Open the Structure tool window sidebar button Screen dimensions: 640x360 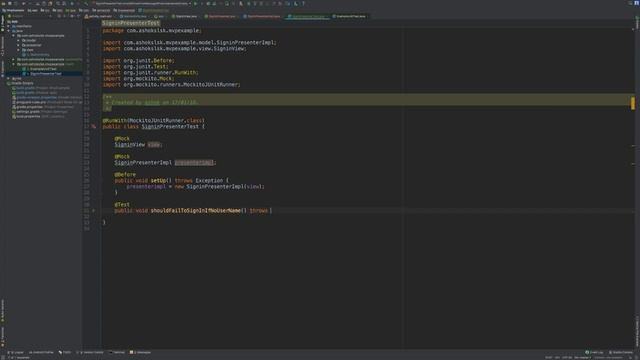(x=2, y=46)
